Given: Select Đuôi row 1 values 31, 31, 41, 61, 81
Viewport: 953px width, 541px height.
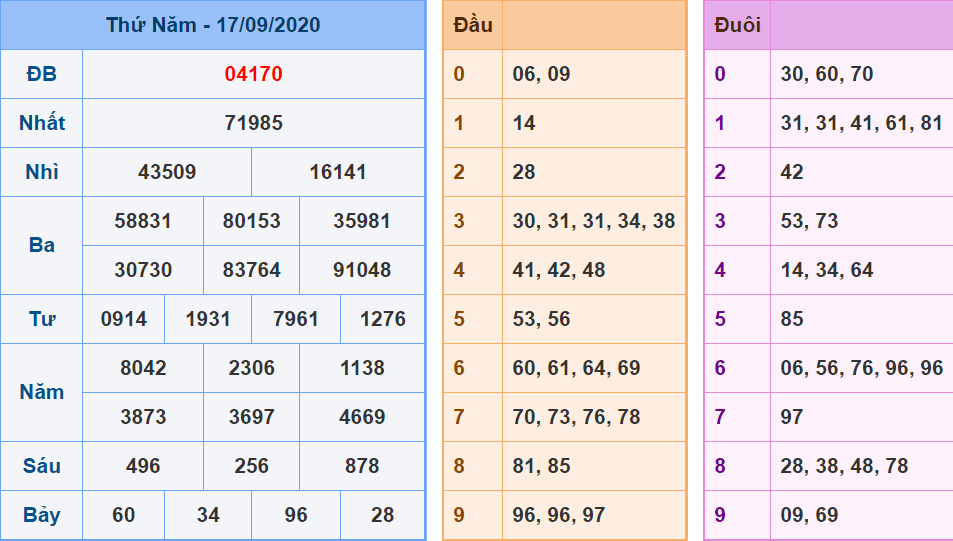Looking at the screenshot, I should 861,123.
